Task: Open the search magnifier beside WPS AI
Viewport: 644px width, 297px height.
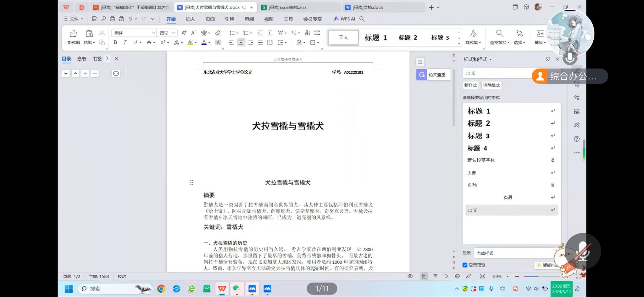Action: point(362,19)
